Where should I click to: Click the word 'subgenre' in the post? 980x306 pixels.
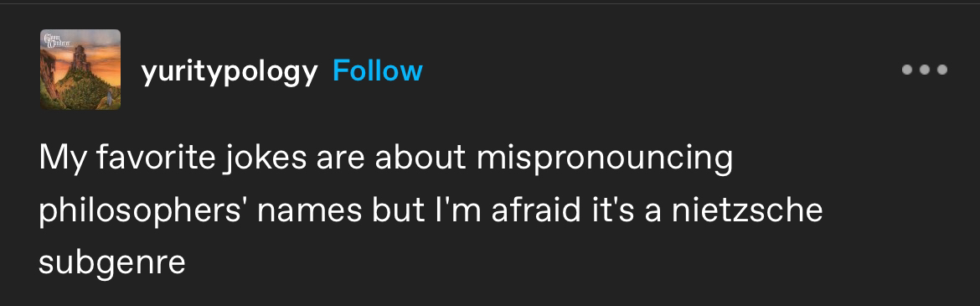coord(112,263)
